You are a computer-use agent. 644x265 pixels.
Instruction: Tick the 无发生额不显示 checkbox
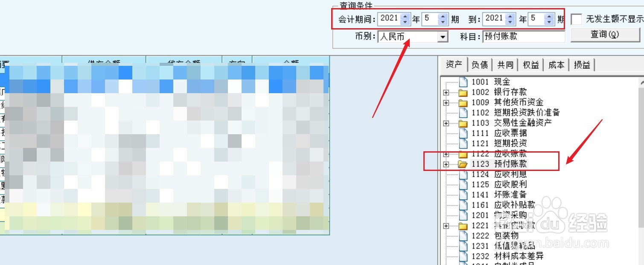[x=577, y=19]
